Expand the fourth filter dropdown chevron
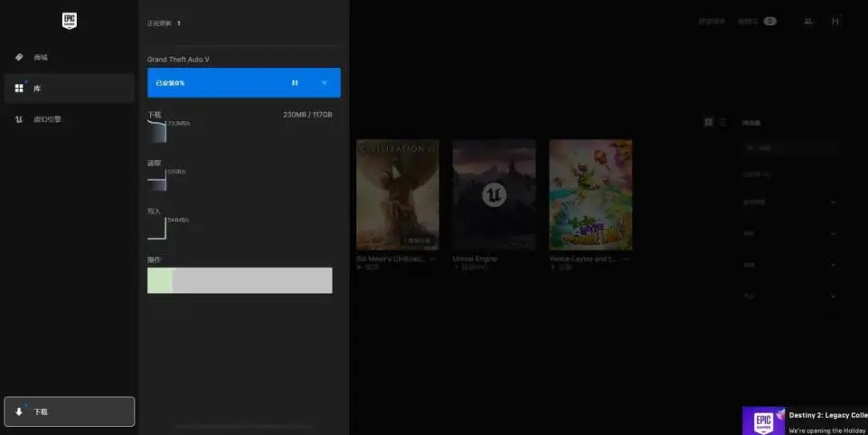This screenshot has width=868, height=435. [833, 296]
